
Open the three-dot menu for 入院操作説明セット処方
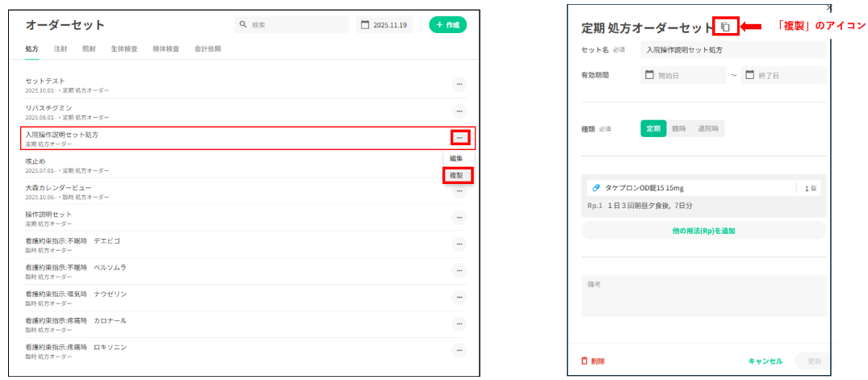[x=459, y=137]
